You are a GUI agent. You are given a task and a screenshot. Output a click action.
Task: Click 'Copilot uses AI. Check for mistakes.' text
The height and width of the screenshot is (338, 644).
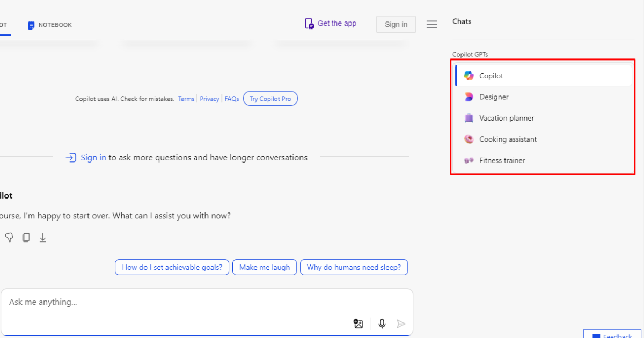click(125, 99)
